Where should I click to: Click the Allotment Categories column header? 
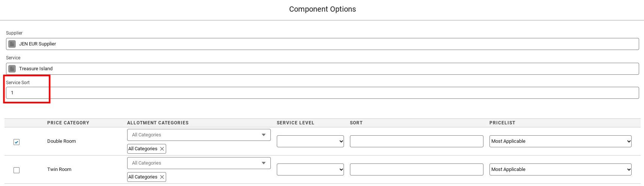(158, 123)
